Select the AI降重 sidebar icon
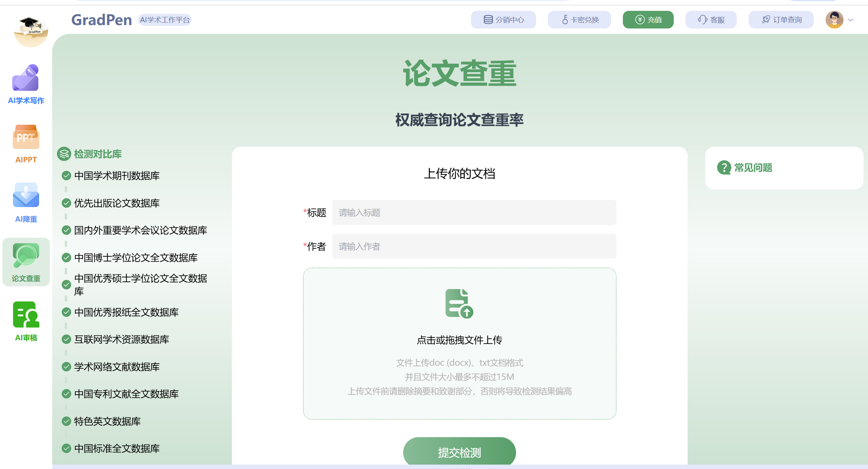Image resolution: width=868 pixels, height=469 pixels. point(26,196)
